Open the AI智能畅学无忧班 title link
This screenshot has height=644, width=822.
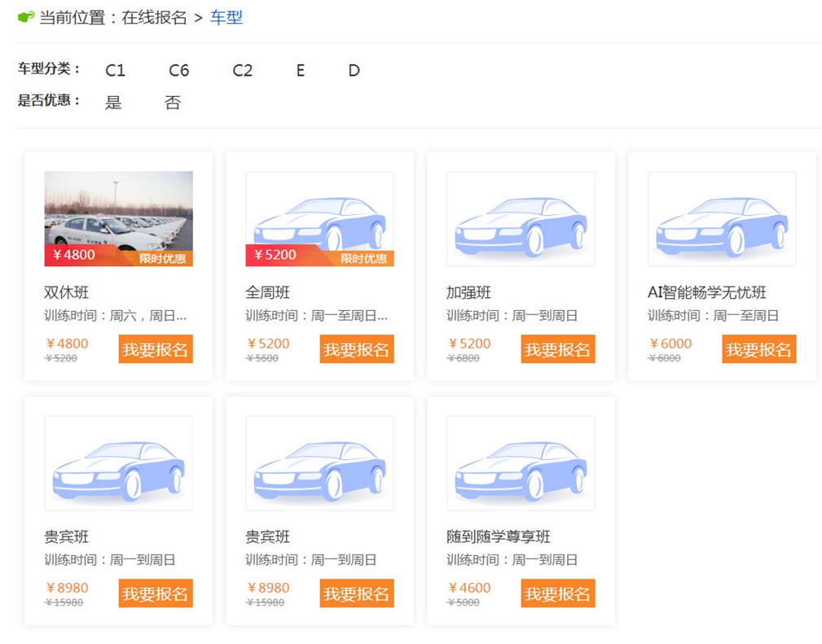click(x=706, y=292)
